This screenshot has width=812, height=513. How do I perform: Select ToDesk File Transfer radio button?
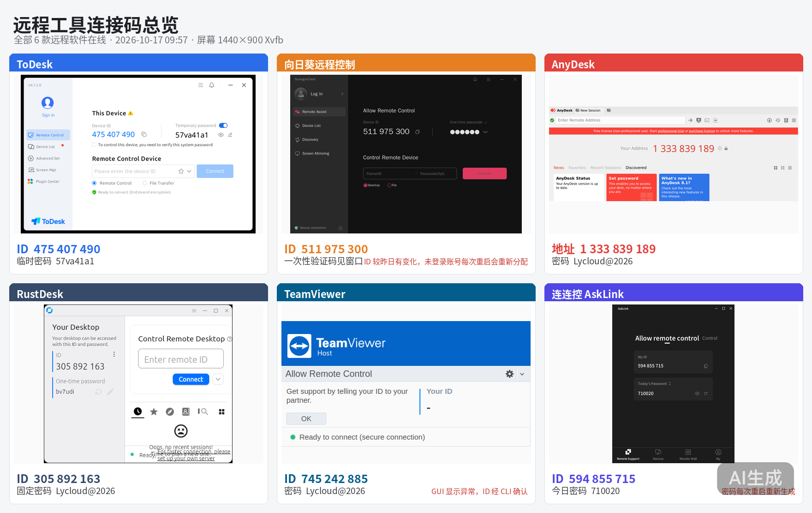pyautogui.click(x=145, y=183)
